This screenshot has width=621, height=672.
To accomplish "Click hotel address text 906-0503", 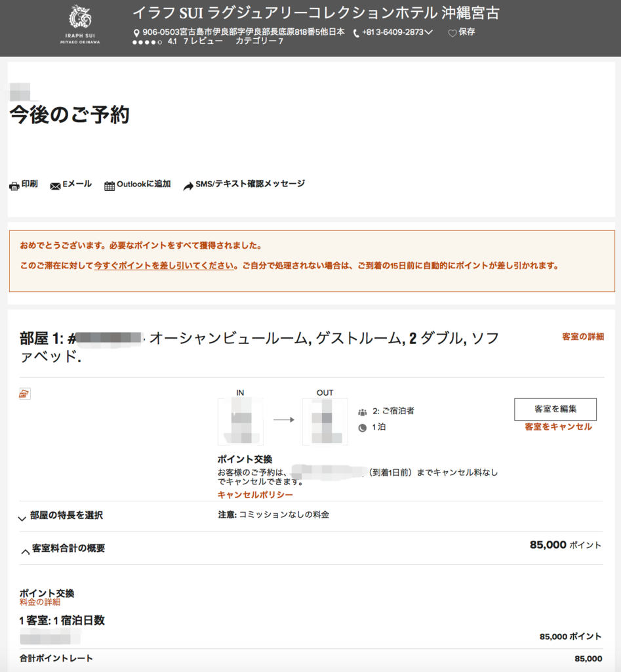I will (243, 32).
